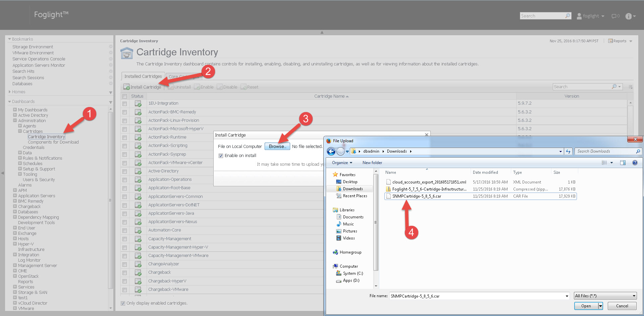644x316 pixels.
Task: Expand the Agents tree node
Action: pos(20,126)
